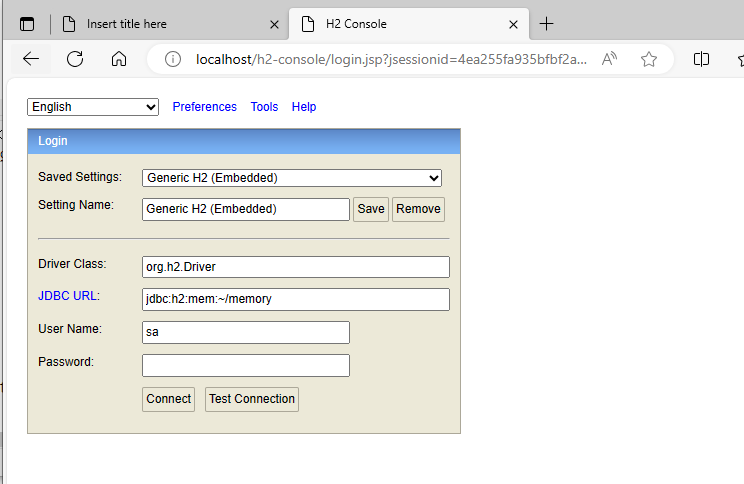744x484 pixels.
Task: Switch to 'Insert title here' tab
Action: coord(170,24)
